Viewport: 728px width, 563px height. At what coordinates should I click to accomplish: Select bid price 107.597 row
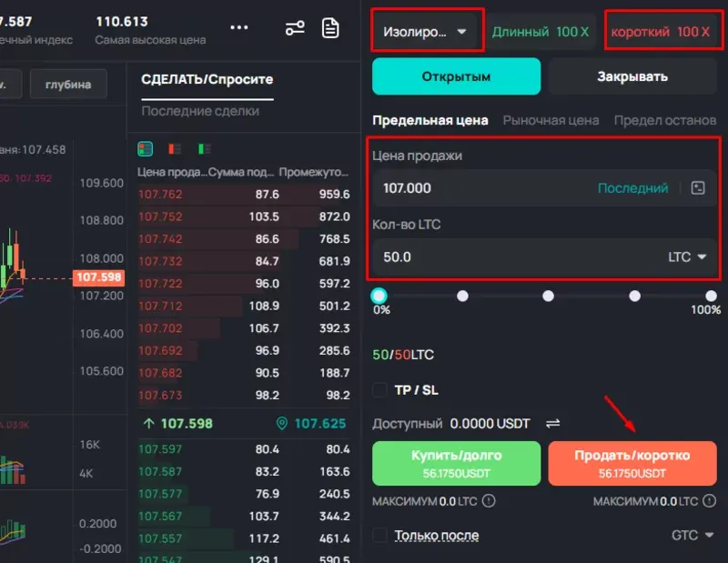(244, 448)
